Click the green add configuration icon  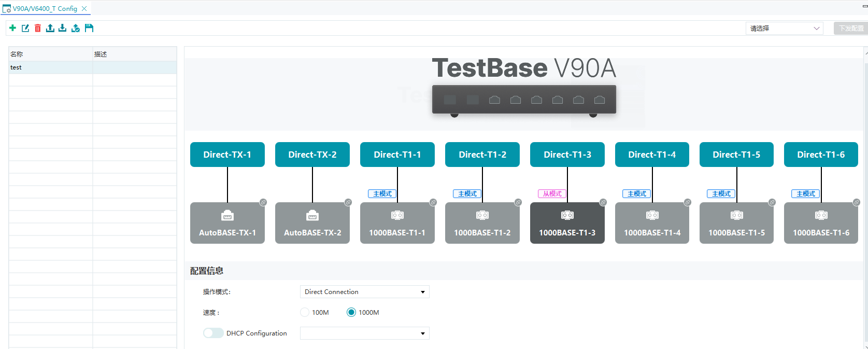(x=13, y=28)
